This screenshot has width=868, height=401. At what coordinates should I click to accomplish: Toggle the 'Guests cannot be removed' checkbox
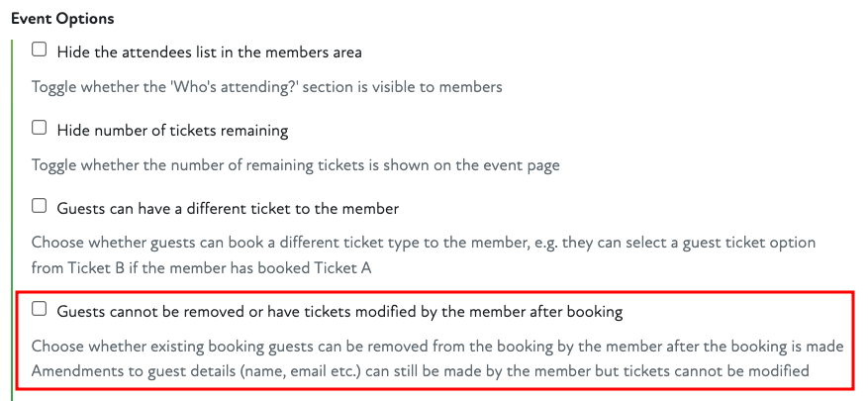point(40,309)
